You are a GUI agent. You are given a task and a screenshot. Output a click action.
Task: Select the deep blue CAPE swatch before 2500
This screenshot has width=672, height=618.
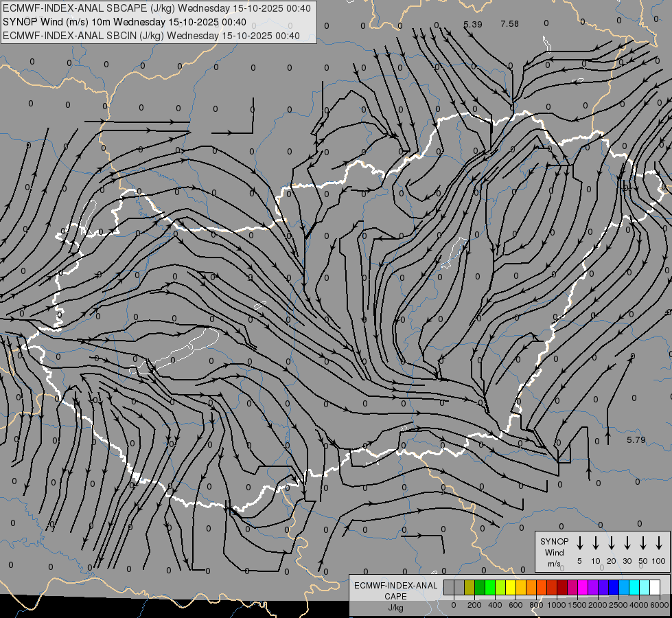pos(614,587)
